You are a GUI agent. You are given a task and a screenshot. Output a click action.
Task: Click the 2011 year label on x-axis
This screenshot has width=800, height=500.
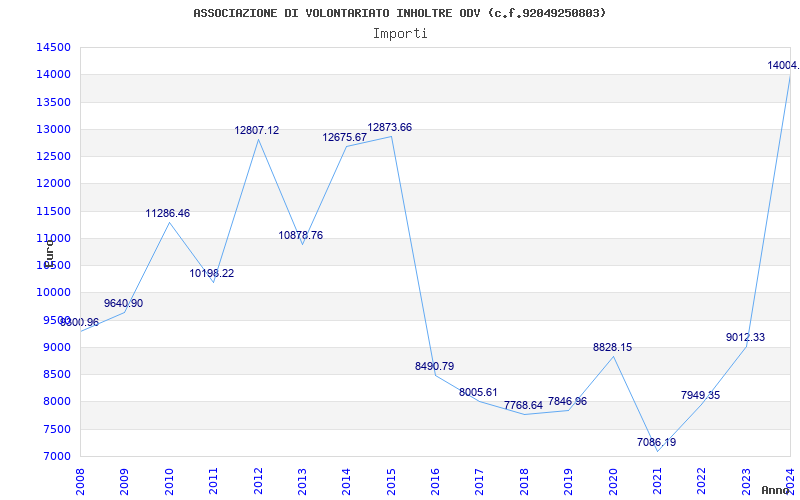(213, 481)
